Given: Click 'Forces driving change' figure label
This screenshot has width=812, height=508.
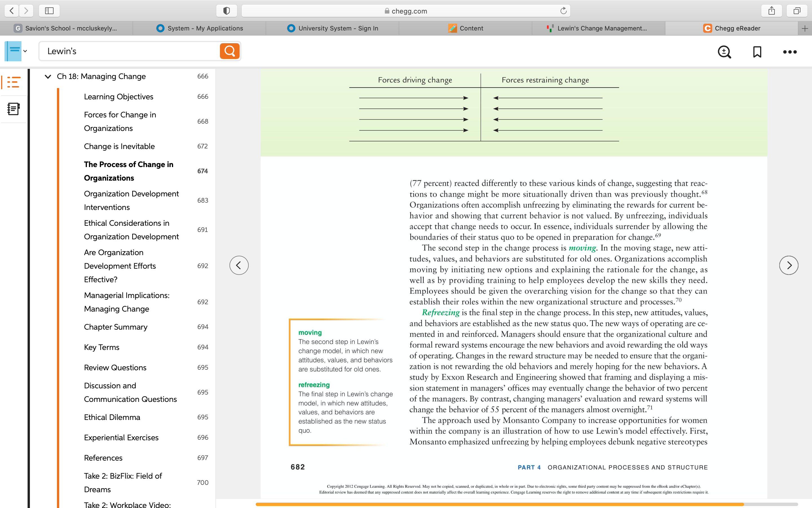Looking at the screenshot, I should [x=415, y=80].
